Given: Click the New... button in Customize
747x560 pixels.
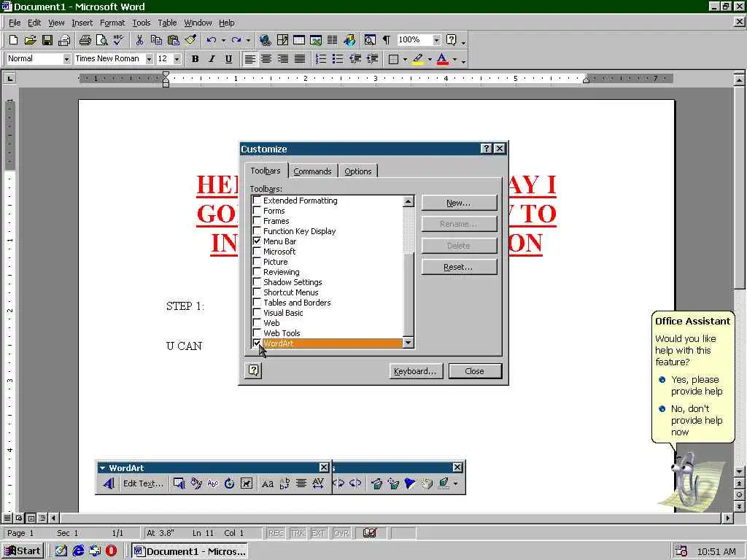Looking at the screenshot, I should pos(460,203).
